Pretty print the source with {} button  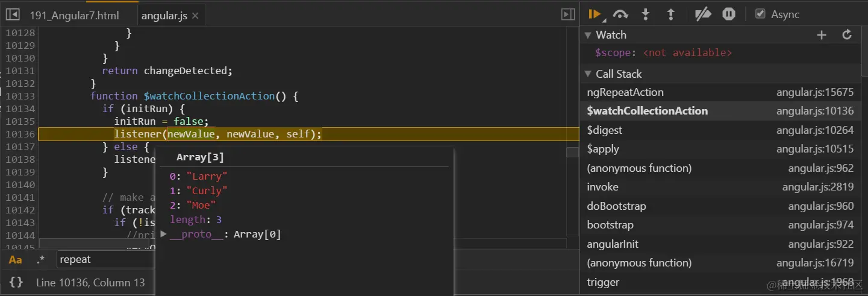[x=16, y=282]
